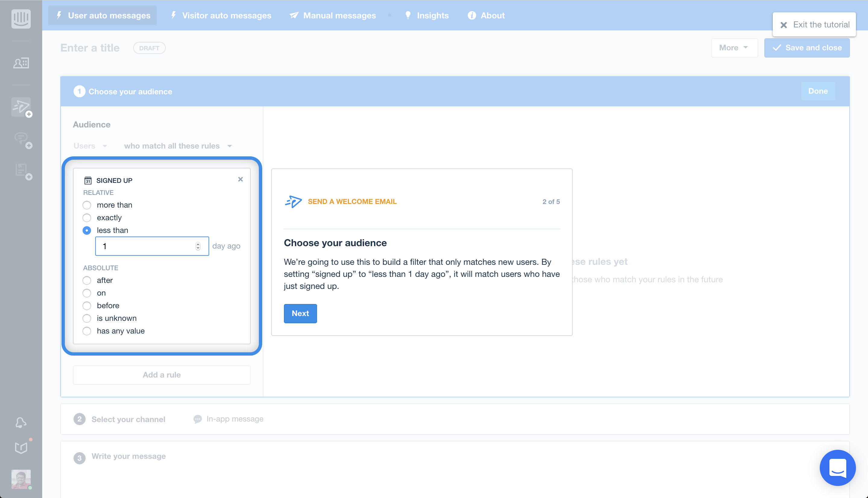The height and width of the screenshot is (498, 868).
Task: Select the 'has any value' radio option
Action: [87, 331]
